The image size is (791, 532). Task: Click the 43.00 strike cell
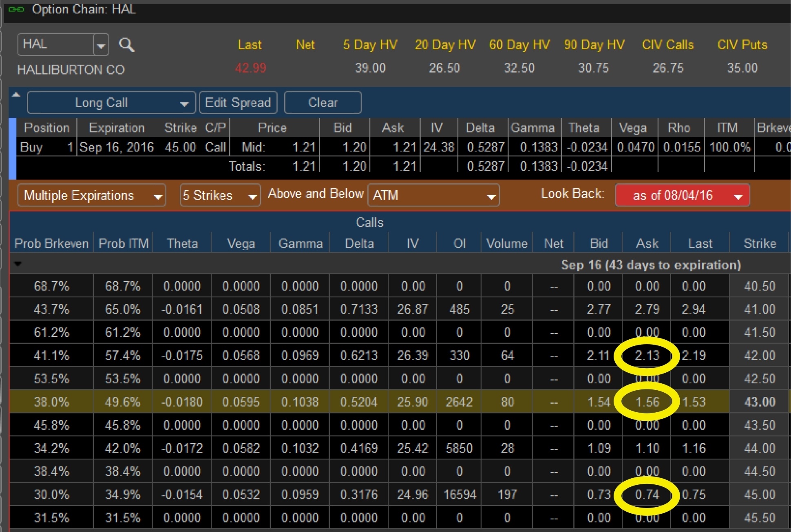coord(760,402)
